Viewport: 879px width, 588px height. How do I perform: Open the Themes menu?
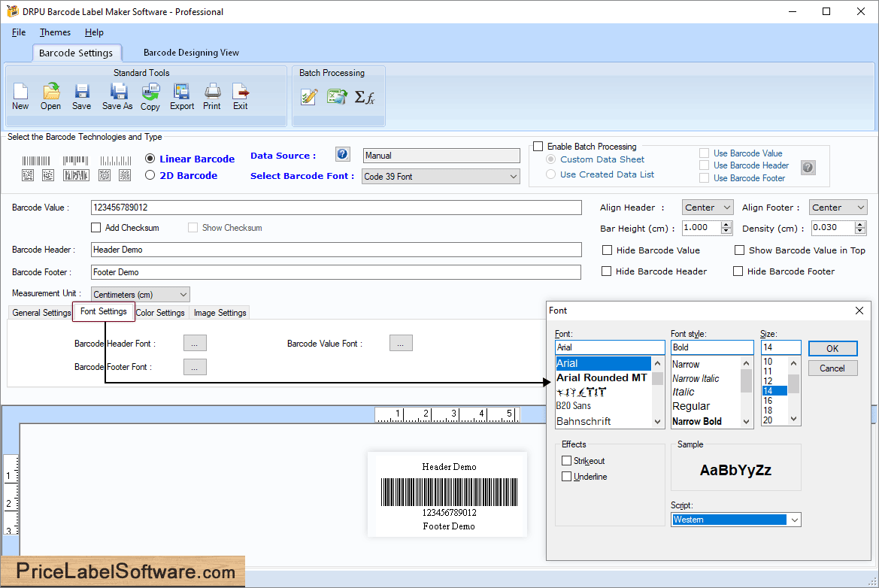coord(55,32)
